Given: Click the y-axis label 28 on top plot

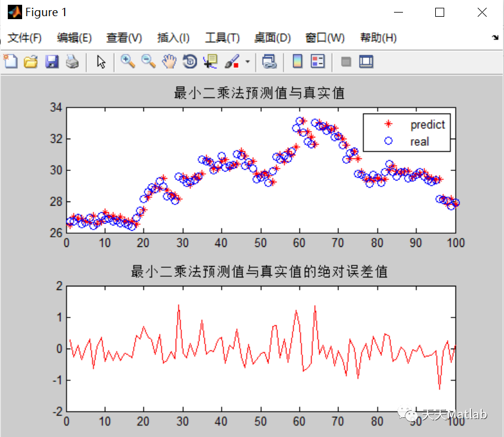Looking at the screenshot, I should [56, 202].
